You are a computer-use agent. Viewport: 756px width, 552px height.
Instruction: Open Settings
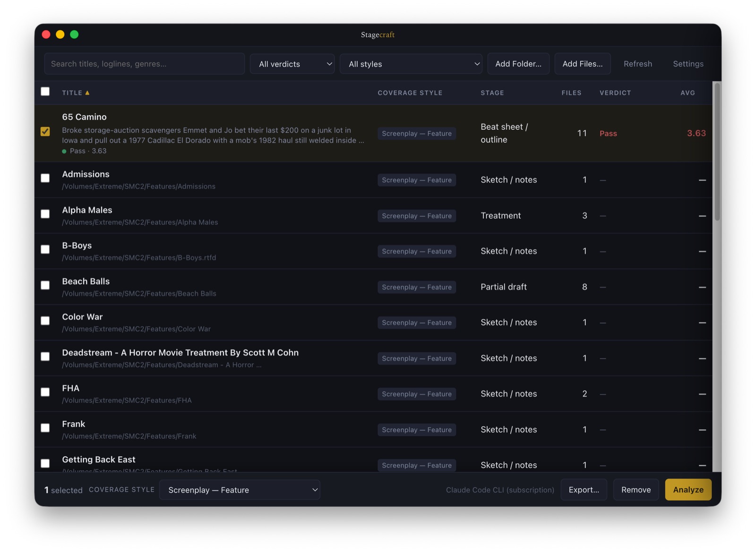click(x=688, y=64)
